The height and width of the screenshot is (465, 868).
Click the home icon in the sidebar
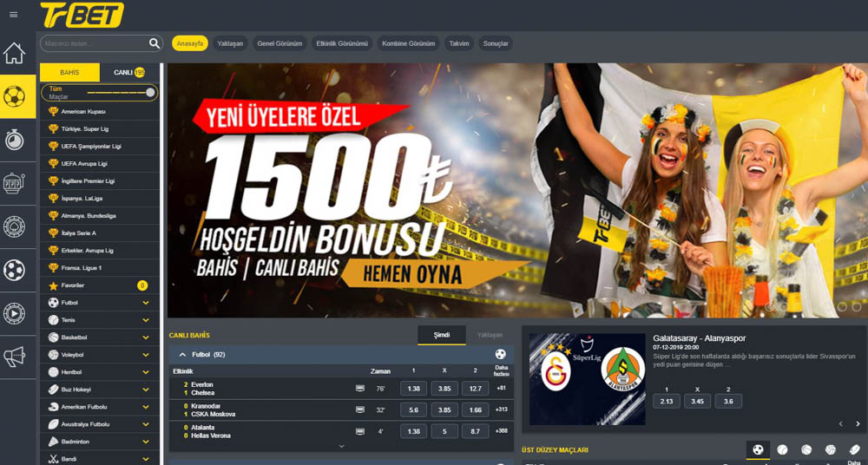(x=15, y=53)
